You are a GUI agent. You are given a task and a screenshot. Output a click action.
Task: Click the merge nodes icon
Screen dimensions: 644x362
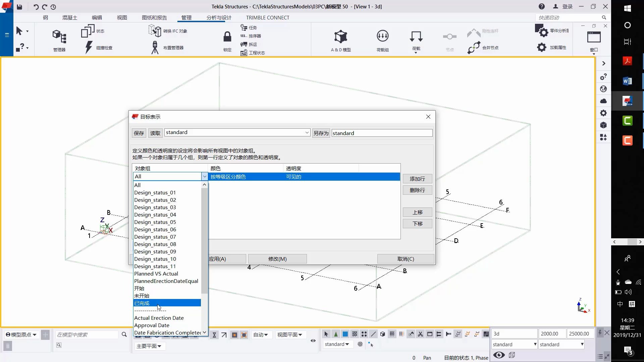(474, 47)
